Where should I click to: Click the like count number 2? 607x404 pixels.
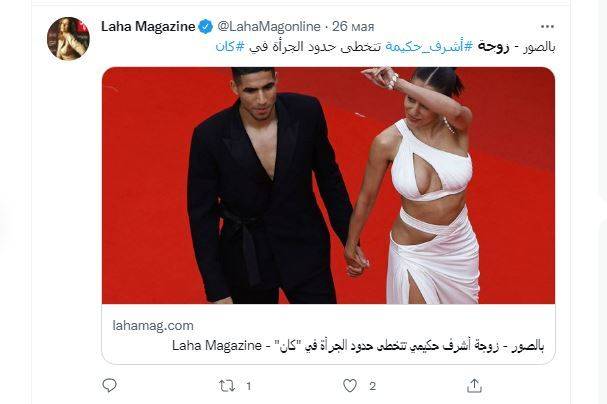372,386
